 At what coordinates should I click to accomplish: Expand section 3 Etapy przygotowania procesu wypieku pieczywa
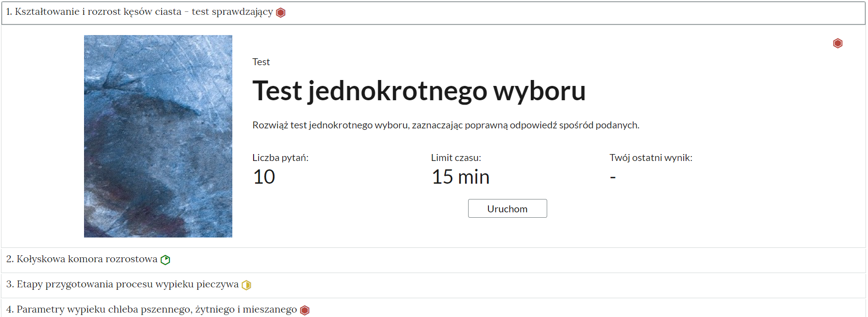[434, 285]
